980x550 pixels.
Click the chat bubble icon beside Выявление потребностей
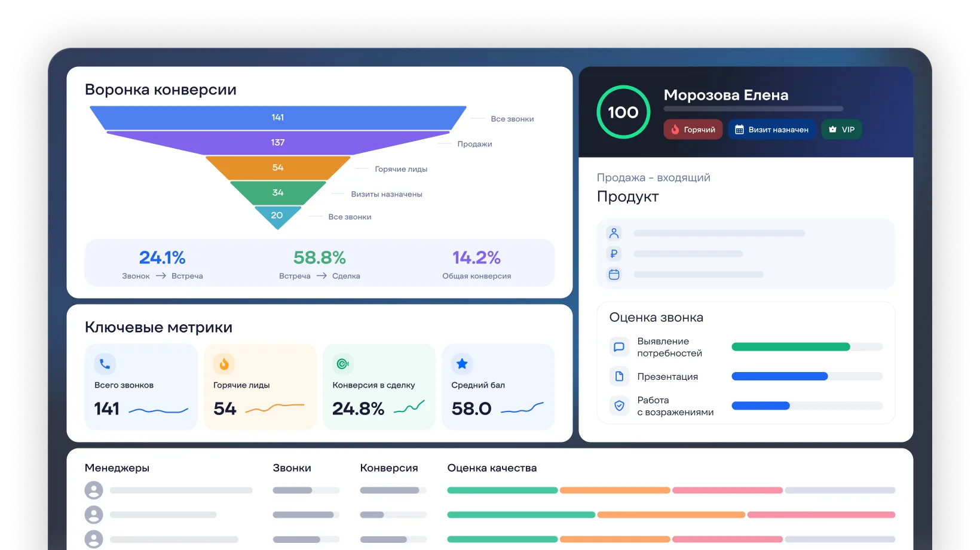click(x=619, y=347)
